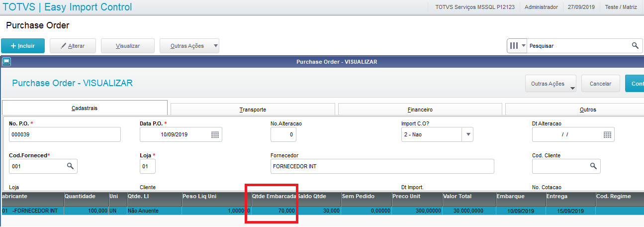The height and width of the screenshot is (227, 644).
Task: Click the window icon on the VISUALIZAR title bar
Action: (6, 62)
